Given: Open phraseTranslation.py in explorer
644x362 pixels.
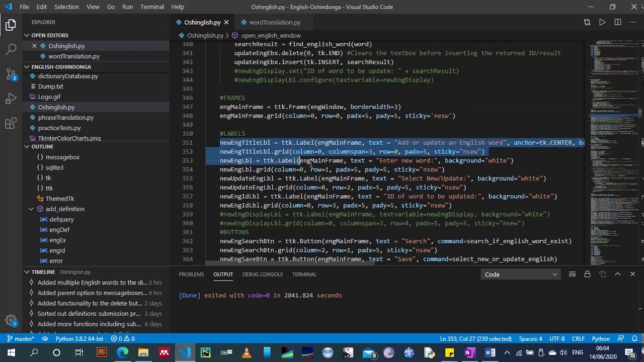Looking at the screenshot, I should (66, 117).
